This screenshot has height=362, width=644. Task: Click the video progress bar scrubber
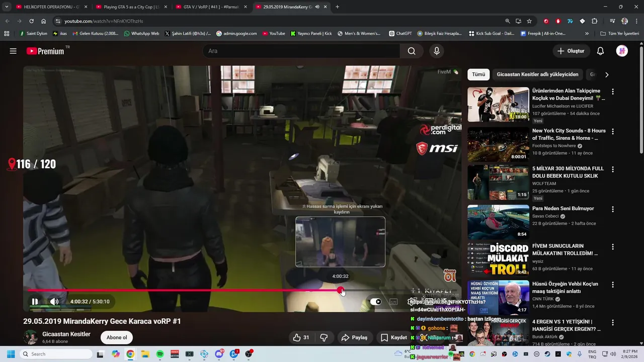341,290
